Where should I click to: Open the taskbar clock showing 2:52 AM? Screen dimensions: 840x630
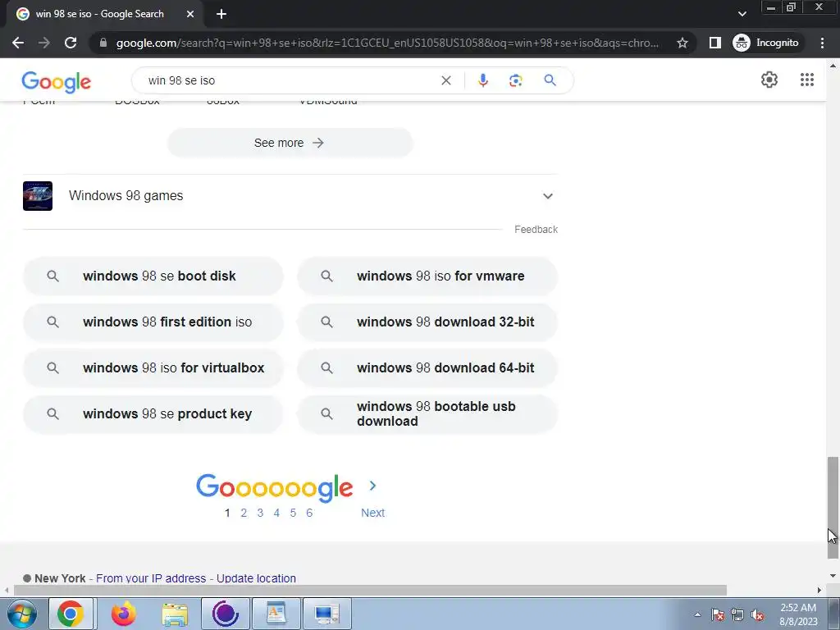[798, 614]
